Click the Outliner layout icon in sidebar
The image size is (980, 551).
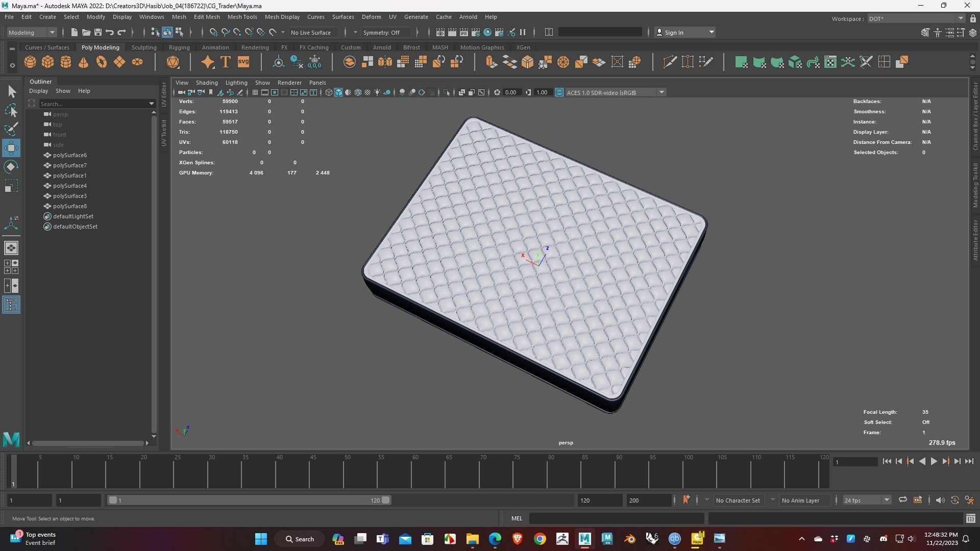(x=11, y=305)
